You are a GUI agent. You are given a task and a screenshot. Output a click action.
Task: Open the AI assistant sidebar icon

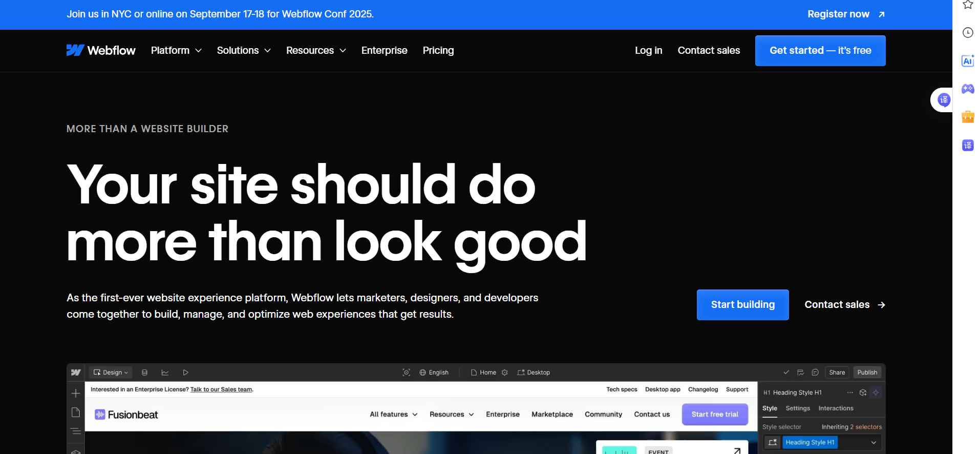[x=968, y=61]
